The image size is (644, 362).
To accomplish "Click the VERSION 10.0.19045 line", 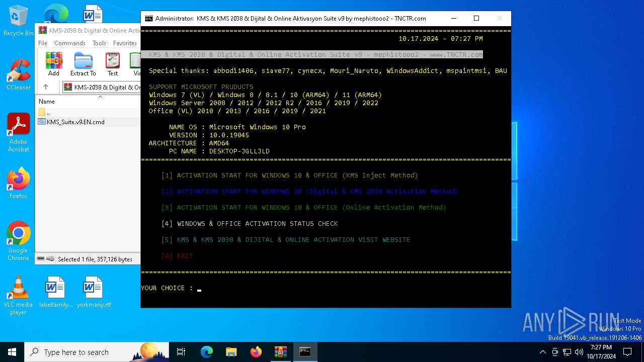I will coord(209,135).
